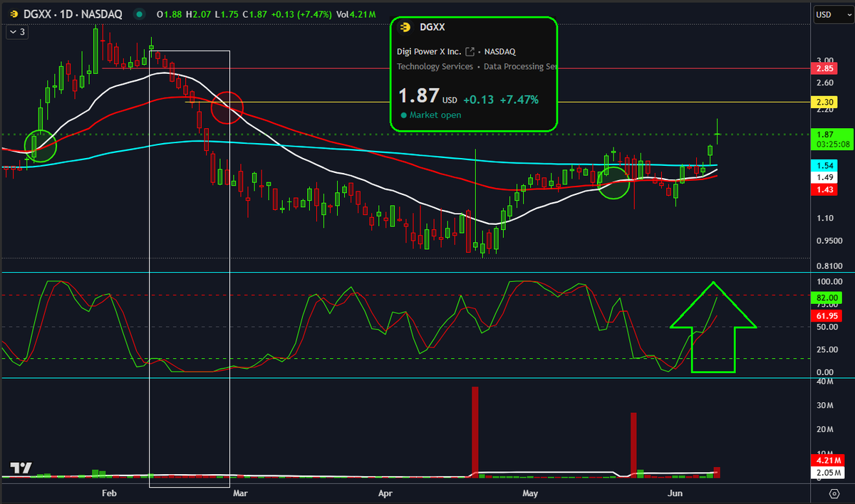The height and width of the screenshot is (504, 855).
Task: Click the Data Processing Ser industry link
Action: click(519, 66)
